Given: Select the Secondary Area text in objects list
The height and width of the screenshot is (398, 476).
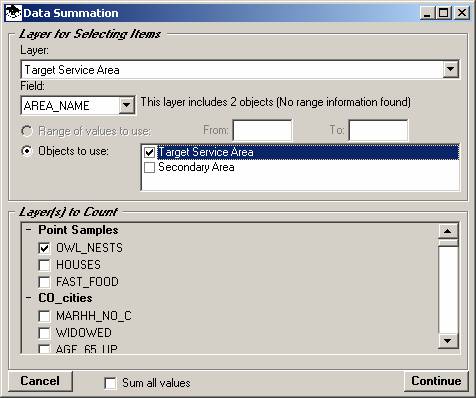Looking at the screenshot, I should pos(196,167).
